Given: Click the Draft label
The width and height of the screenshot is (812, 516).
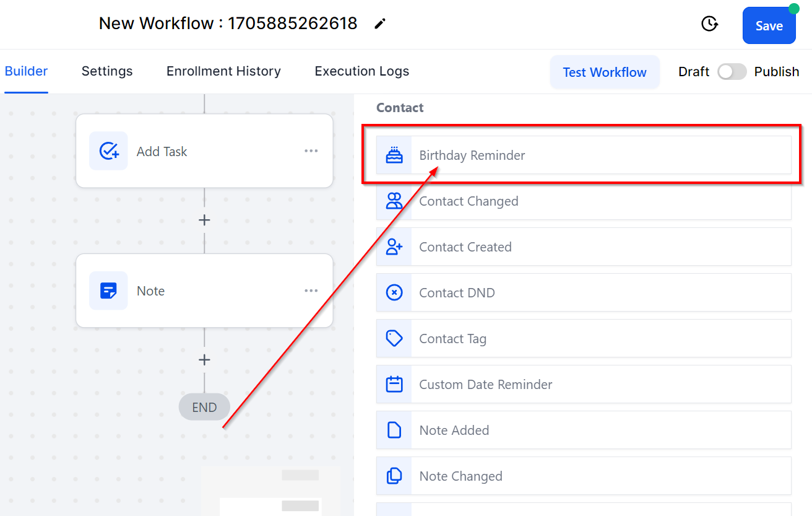Looking at the screenshot, I should tap(694, 72).
